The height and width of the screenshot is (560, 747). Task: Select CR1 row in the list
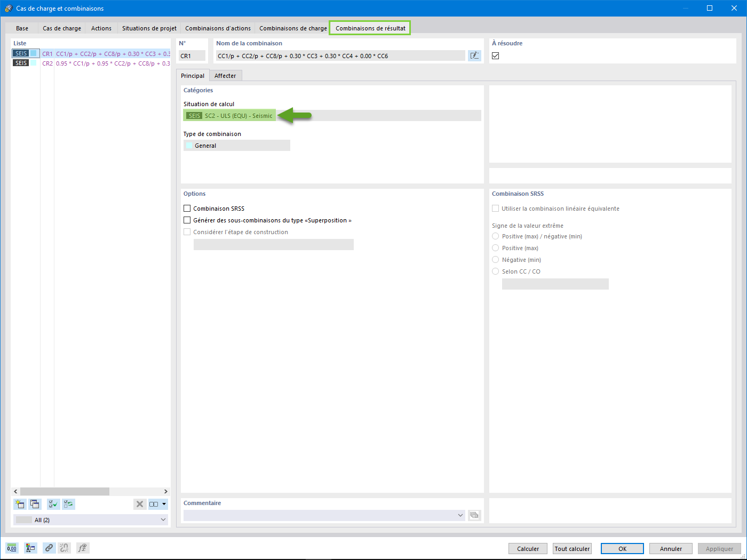point(91,53)
